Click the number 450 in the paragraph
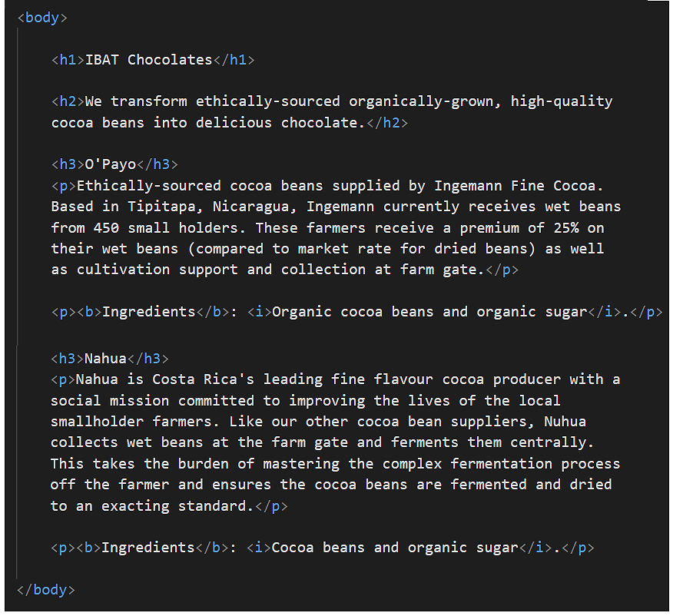The image size is (673, 616). pos(106,228)
